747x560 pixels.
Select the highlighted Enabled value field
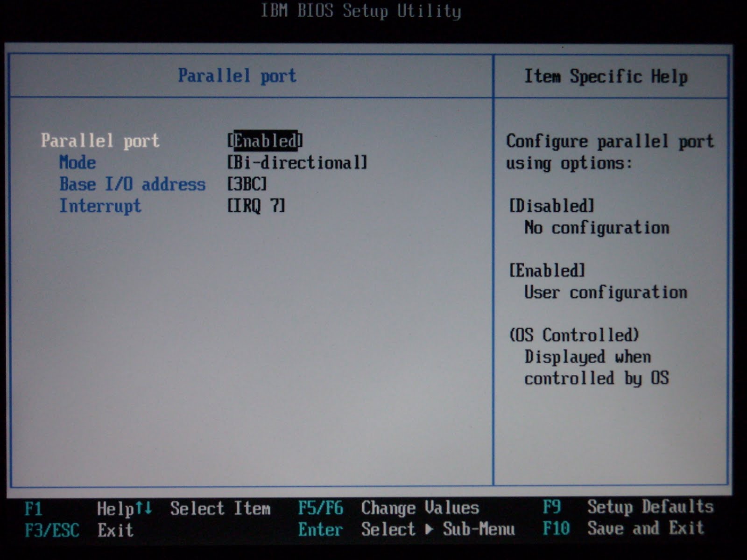tap(265, 140)
